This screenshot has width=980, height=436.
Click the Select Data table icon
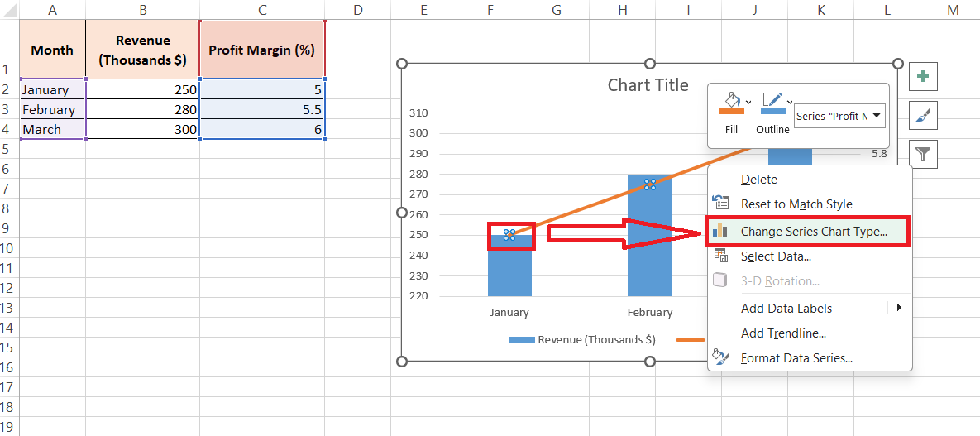pos(720,256)
